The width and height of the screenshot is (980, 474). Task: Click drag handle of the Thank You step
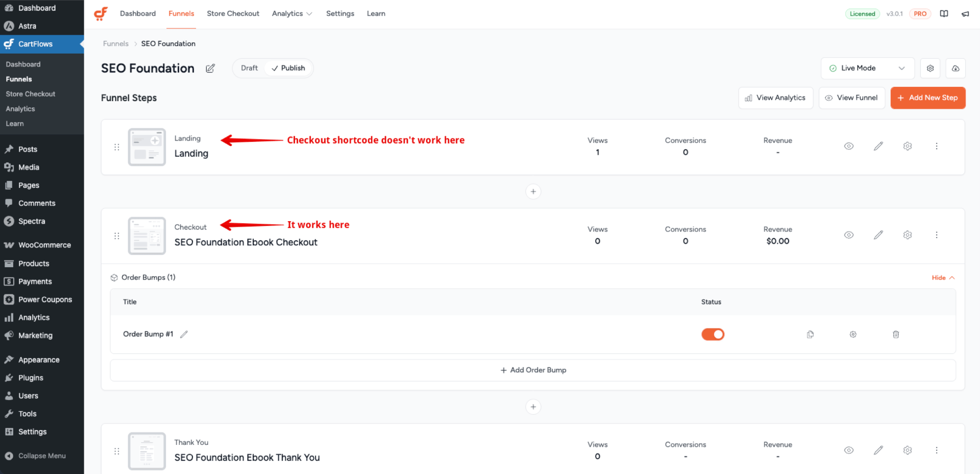point(117,452)
